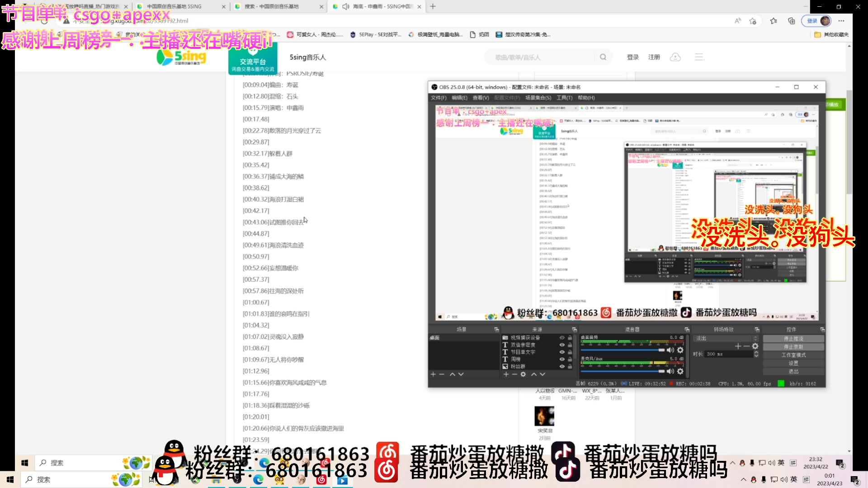Open source properties gear in OBS sources panel
The height and width of the screenshot is (488, 868).
523,374
